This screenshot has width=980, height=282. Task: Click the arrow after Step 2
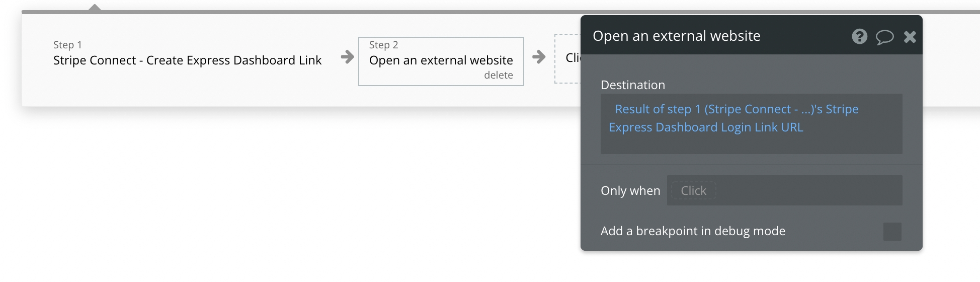[x=539, y=57]
